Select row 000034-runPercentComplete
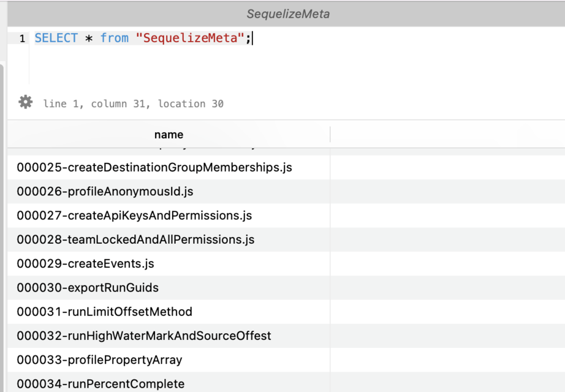 pos(286,383)
